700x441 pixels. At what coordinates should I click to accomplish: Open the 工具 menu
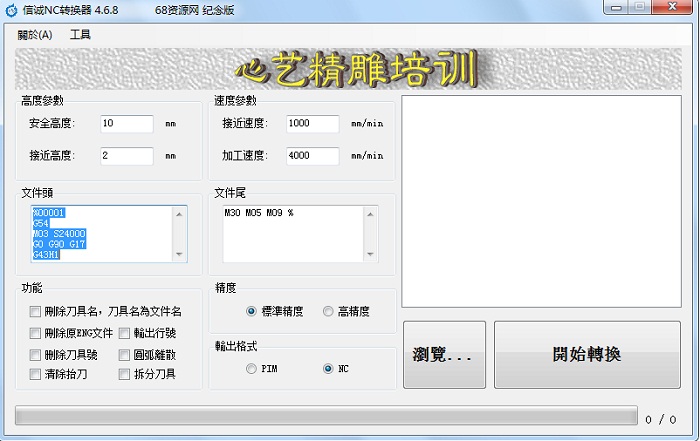pos(80,34)
